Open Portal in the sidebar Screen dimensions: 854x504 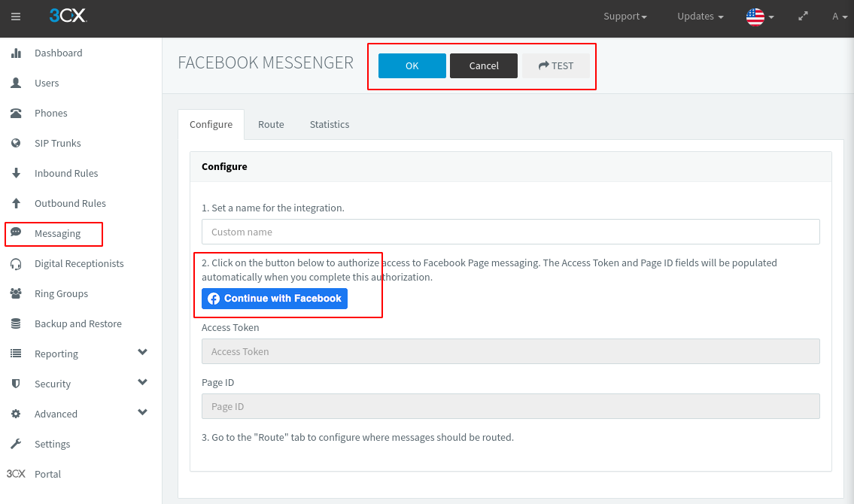[x=47, y=474]
